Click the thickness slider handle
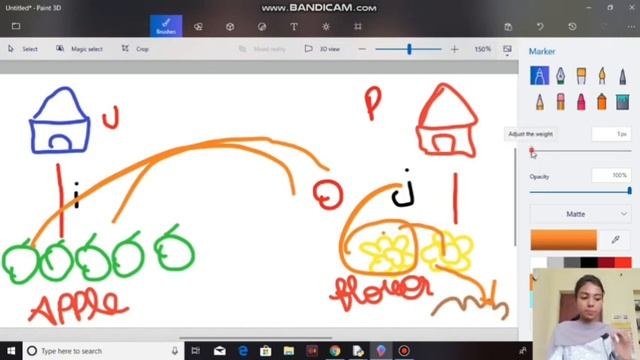Viewport: 640px width, 360px height. (531, 151)
